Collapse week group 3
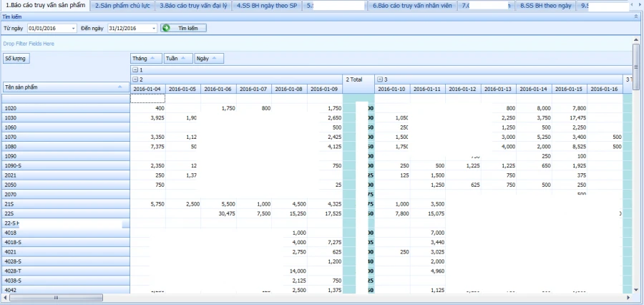Image resolution: width=644 pixels, height=305 pixels. [x=380, y=79]
